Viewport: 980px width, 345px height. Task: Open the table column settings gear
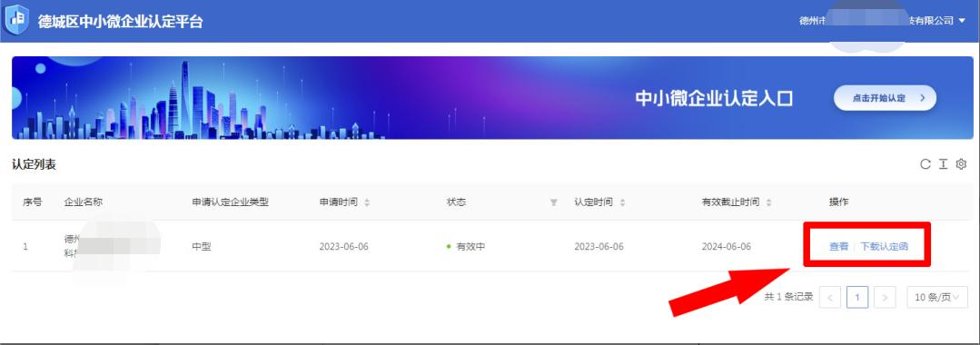[x=961, y=164]
